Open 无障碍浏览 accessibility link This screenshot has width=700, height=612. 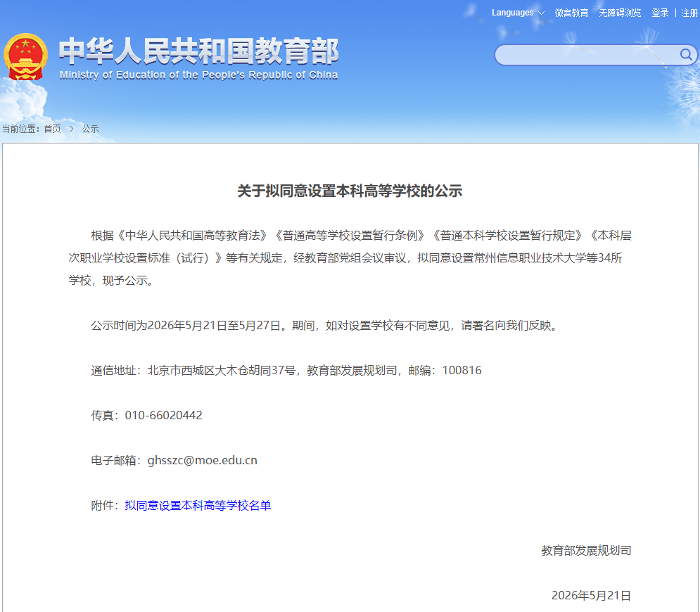(x=620, y=13)
